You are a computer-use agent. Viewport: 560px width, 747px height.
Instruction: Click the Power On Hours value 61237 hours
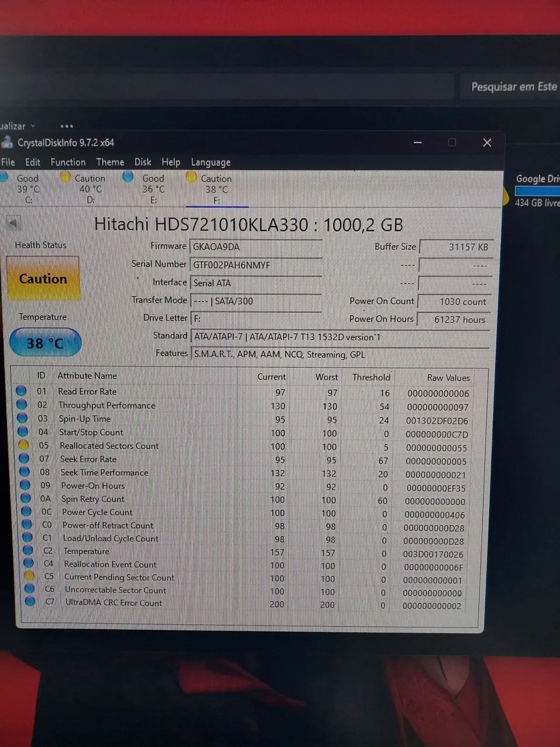(454, 320)
